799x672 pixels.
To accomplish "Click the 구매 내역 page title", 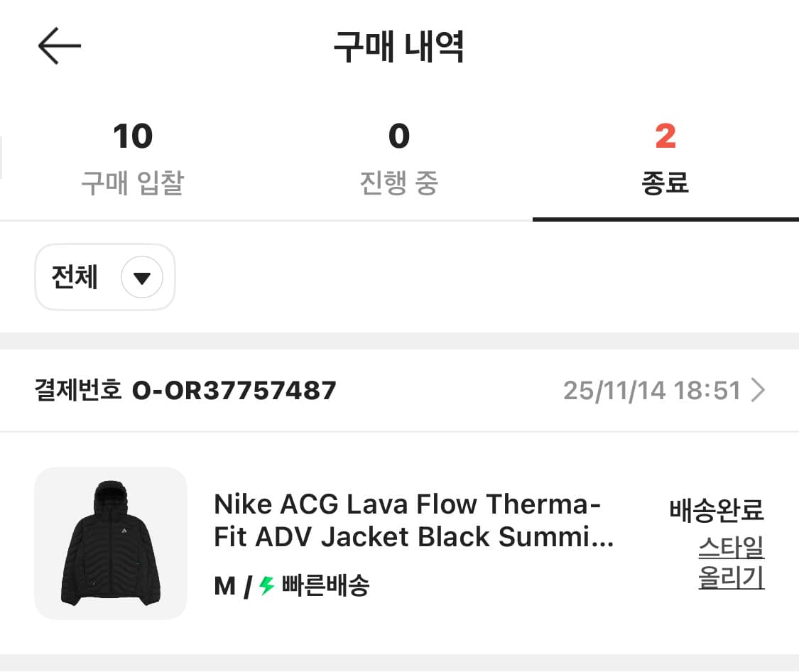I will [x=399, y=45].
